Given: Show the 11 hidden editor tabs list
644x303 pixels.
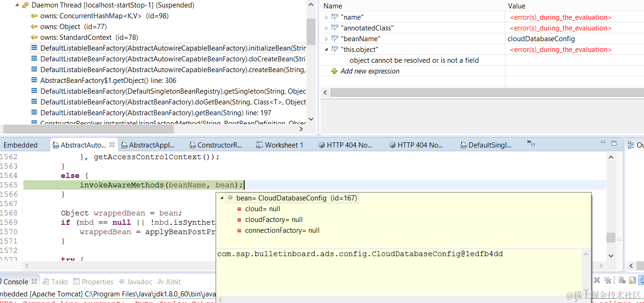Looking at the screenshot, I should pyautogui.click(x=531, y=143).
